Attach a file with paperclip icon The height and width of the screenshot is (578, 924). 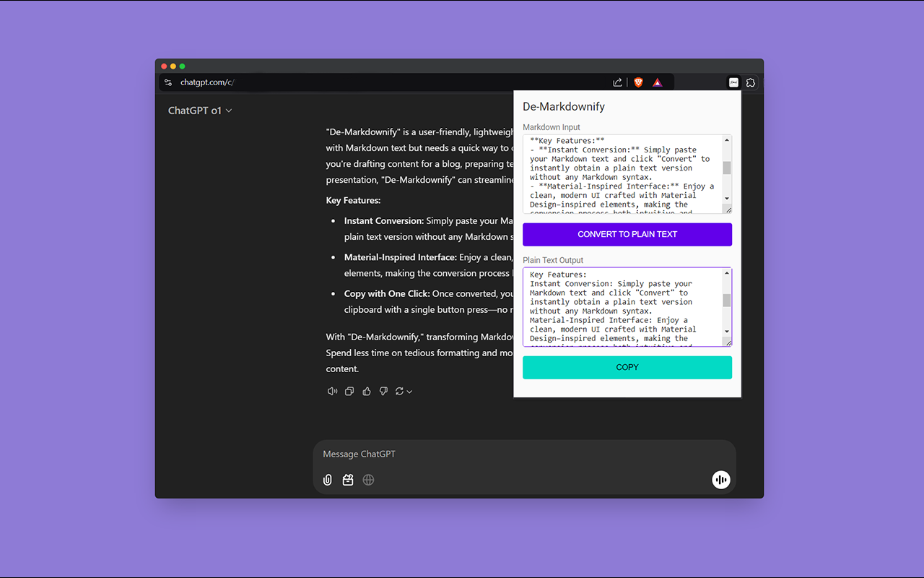[328, 480]
